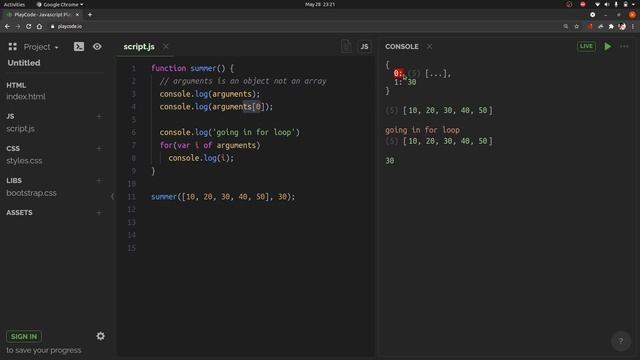Toggle LIVE mode
Image resolution: width=640 pixels, height=360 pixels.
586,46
